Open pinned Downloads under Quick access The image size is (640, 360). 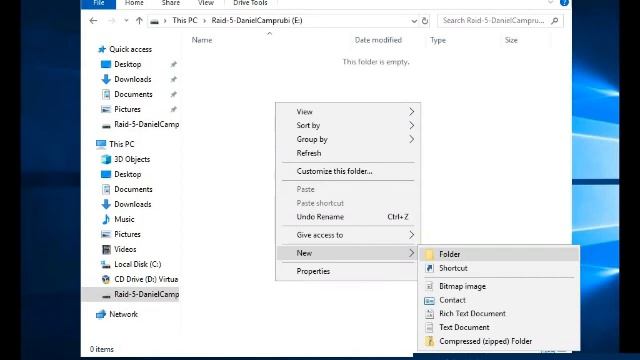click(x=133, y=79)
